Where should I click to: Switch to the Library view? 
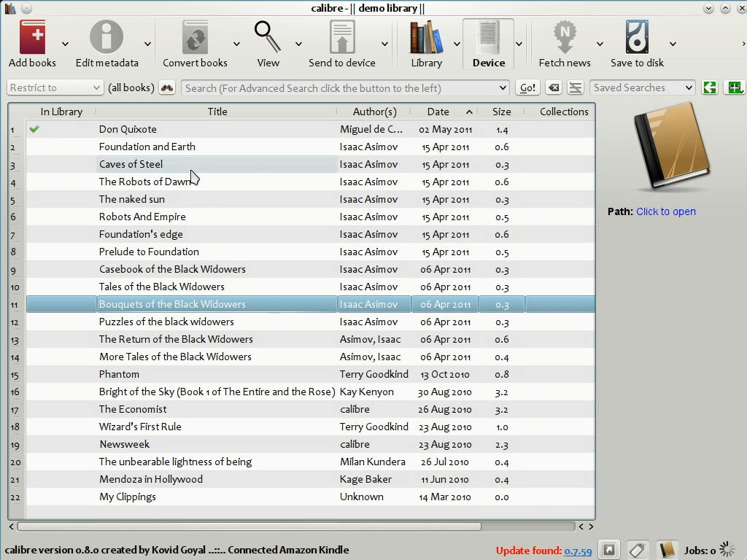(427, 44)
